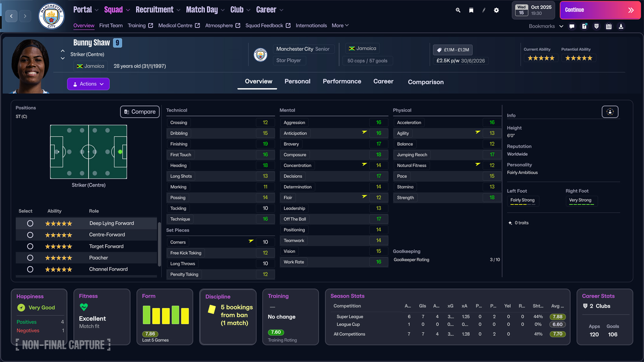Viewport: 644px width, 362px height.
Task: Select the Target Forward role radio button
Action: click(30, 246)
